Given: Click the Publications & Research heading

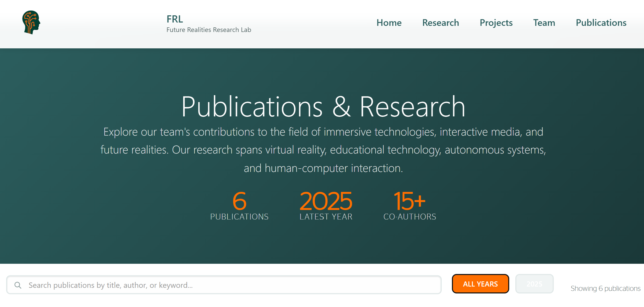Looking at the screenshot, I should coord(323,107).
